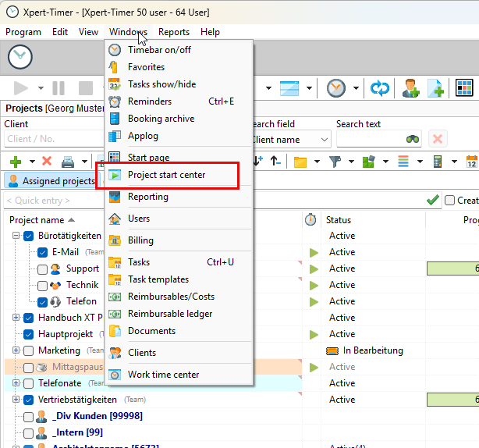This screenshot has width=479, height=448.
Task: Check the Marketing project checkbox
Action: [29, 350]
